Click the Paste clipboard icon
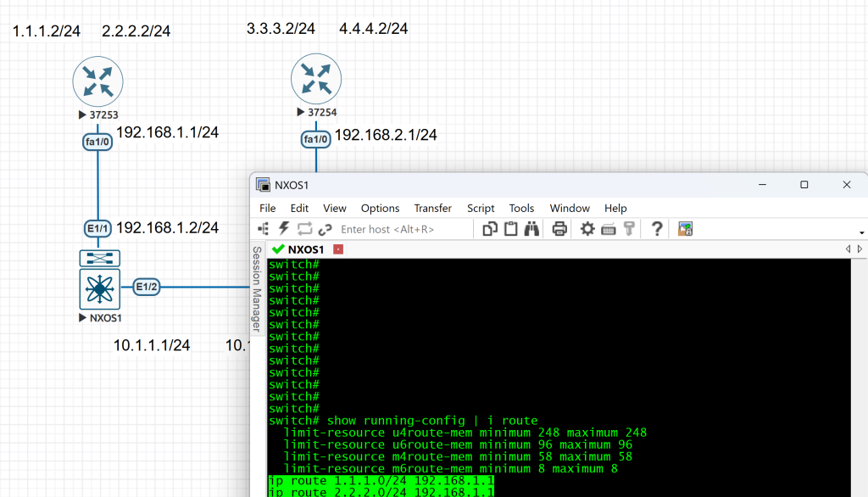Viewport: 868px width, 497px height. (511, 229)
